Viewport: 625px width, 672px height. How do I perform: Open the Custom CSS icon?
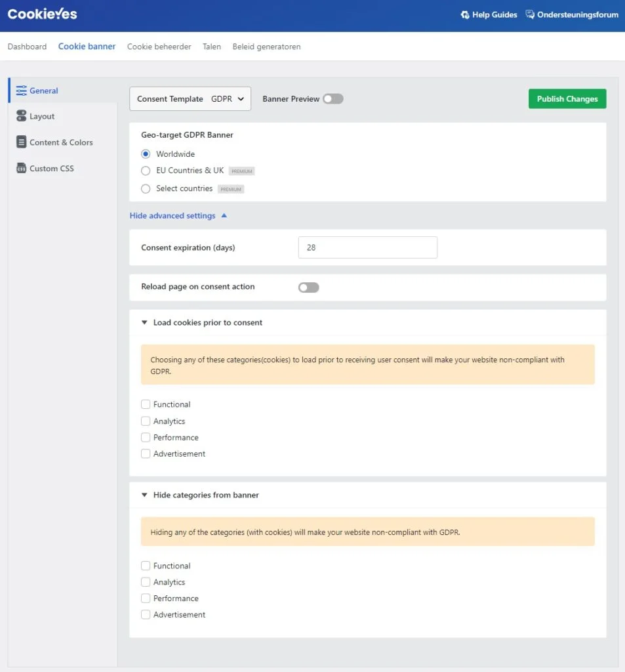coord(22,169)
